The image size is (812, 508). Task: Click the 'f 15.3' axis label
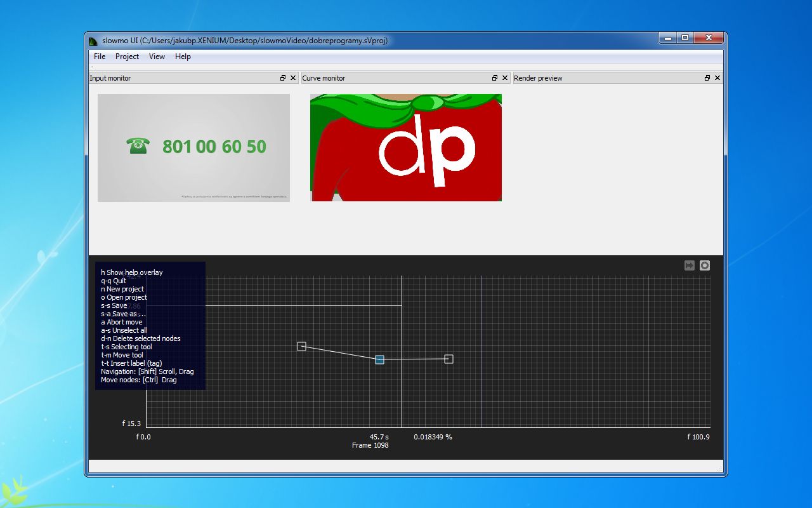coord(132,424)
